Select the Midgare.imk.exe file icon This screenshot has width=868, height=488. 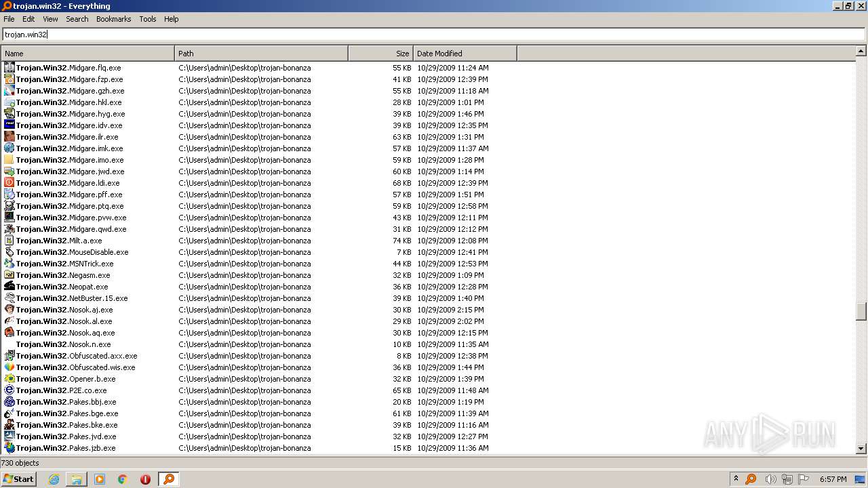(x=9, y=148)
